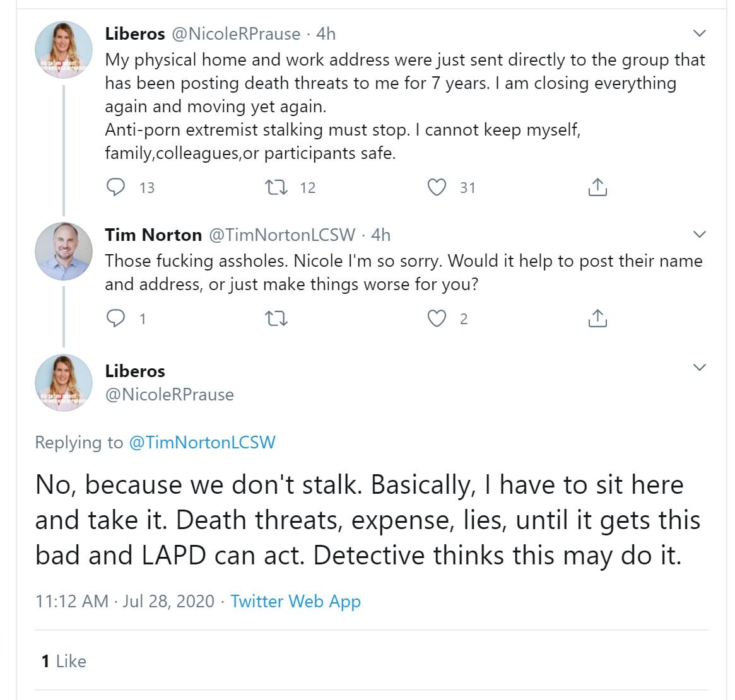
Task: Like the tweet with 31 likes
Action: [437, 187]
